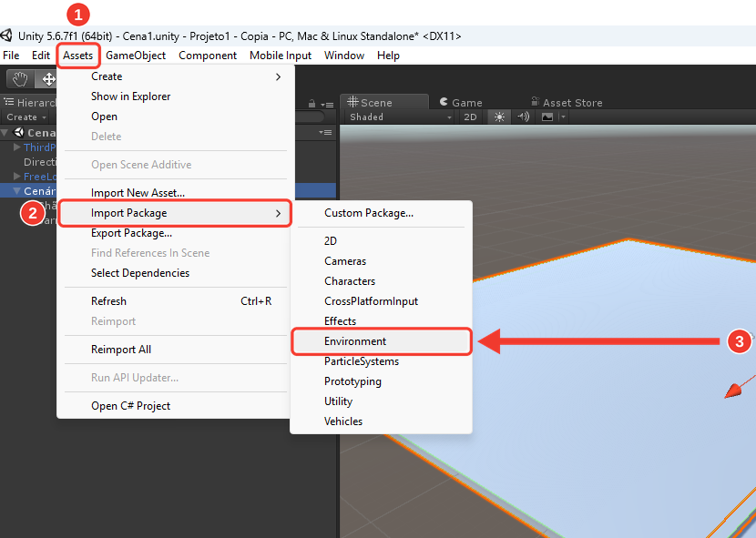Image resolution: width=756 pixels, height=538 pixels.
Task: Open the Hierarchy Create dropdown
Action: coord(26,117)
